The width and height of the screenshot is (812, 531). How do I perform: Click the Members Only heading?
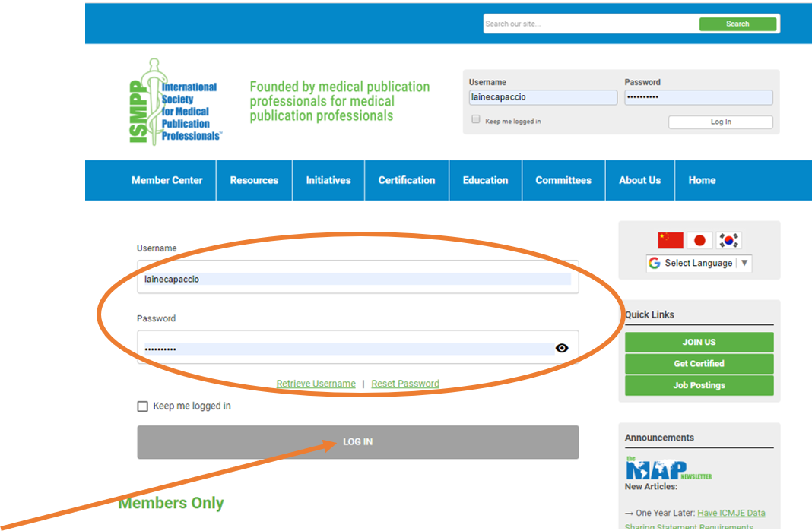(171, 503)
